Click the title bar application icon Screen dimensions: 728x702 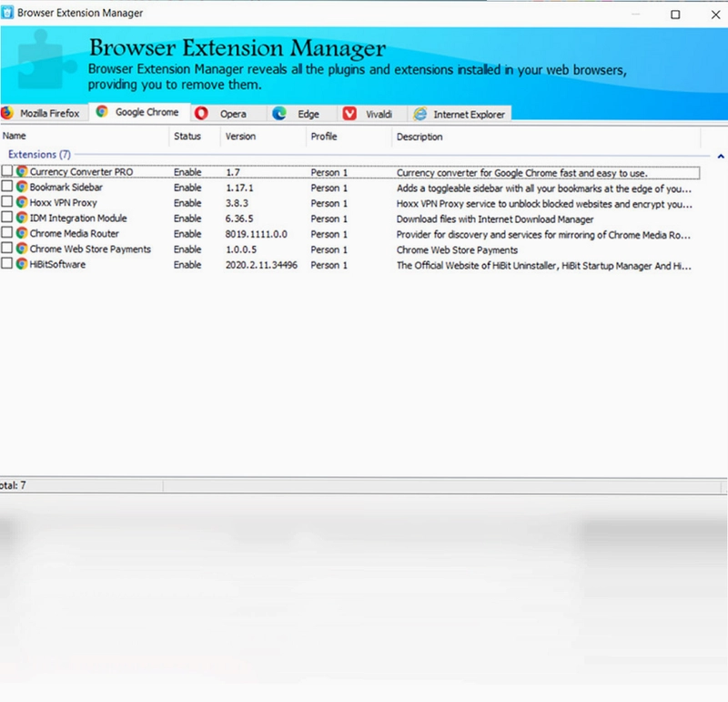click(7, 13)
